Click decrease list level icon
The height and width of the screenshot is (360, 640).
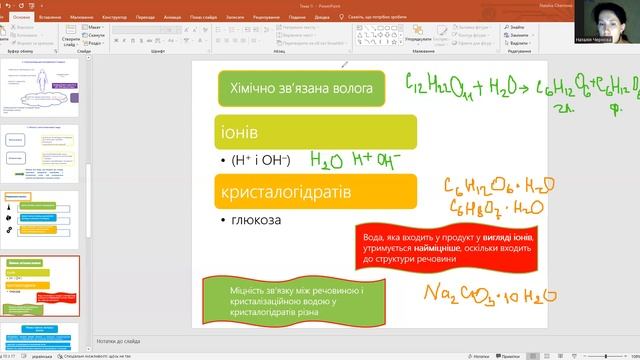click(x=247, y=30)
